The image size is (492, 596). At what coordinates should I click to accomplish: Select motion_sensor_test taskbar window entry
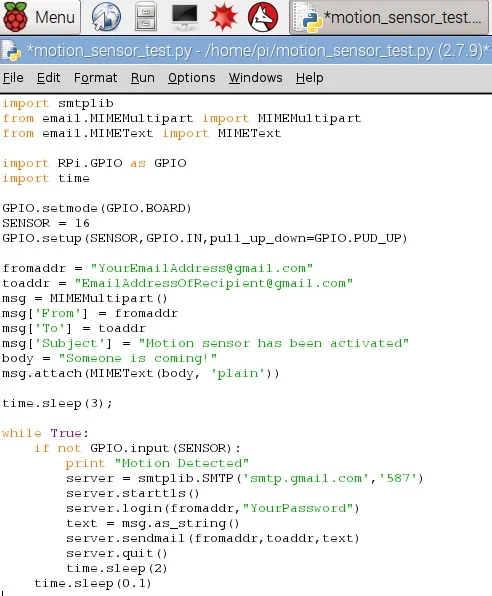[x=389, y=17]
